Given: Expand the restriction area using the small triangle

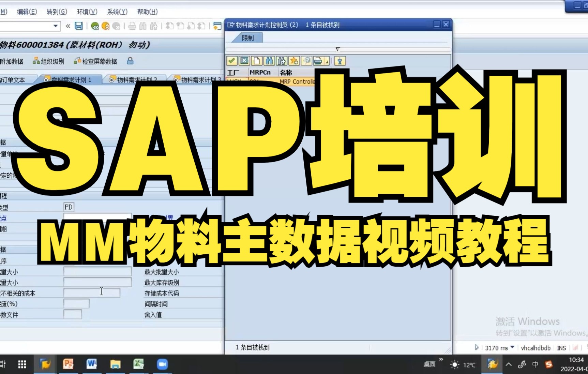Looking at the screenshot, I should pyautogui.click(x=337, y=49).
